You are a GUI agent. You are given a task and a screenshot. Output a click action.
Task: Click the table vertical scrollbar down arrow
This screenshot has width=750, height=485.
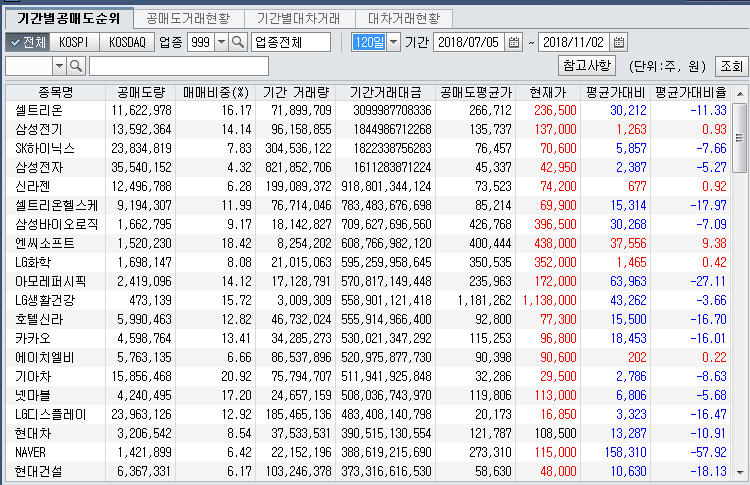[x=740, y=476]
